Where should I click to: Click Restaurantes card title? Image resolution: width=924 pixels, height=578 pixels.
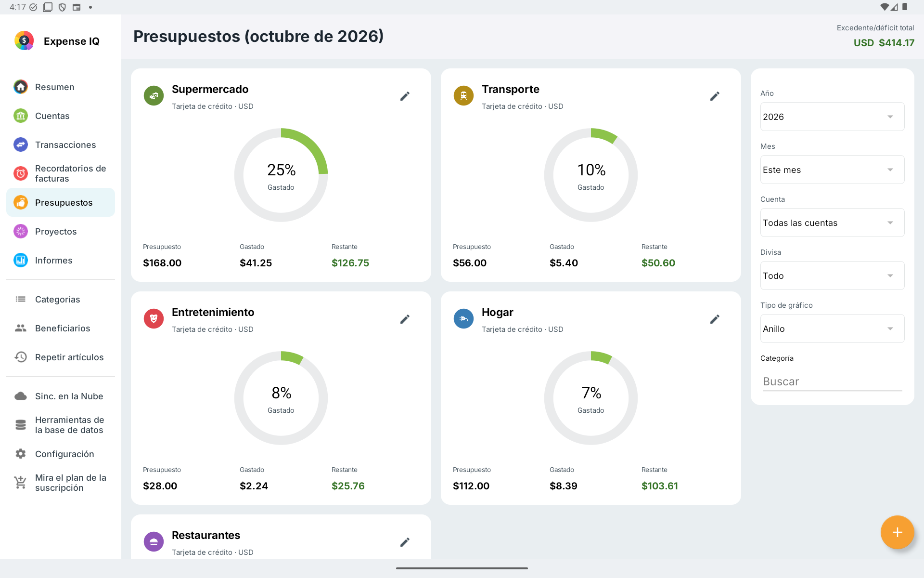point(206,535)
